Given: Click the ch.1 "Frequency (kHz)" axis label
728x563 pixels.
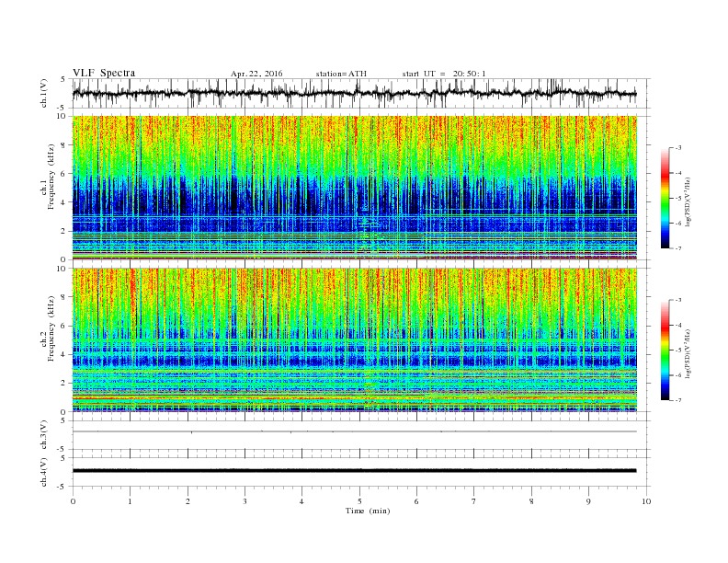Looking at the screenshot, I should pos(51,177).
